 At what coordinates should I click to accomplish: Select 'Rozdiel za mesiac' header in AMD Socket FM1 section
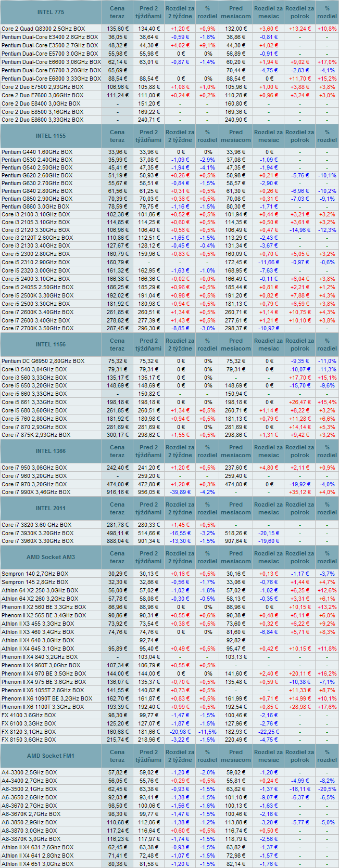(x=268, y=756)
